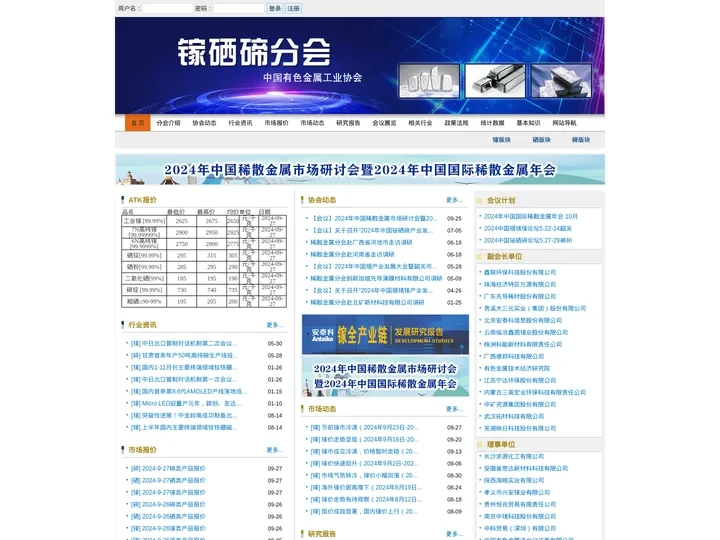Open 稀散金属分会赴广西省河池市走访调研 article
Image resolution: width=720 pixels, height=540 pixels.
(361, 242)
